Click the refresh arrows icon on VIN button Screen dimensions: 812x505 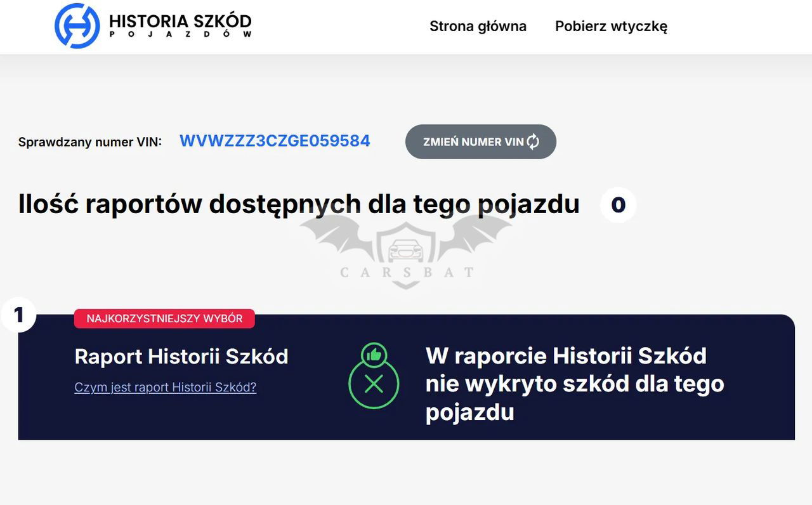pyautogui.click(x=533, y=141)
